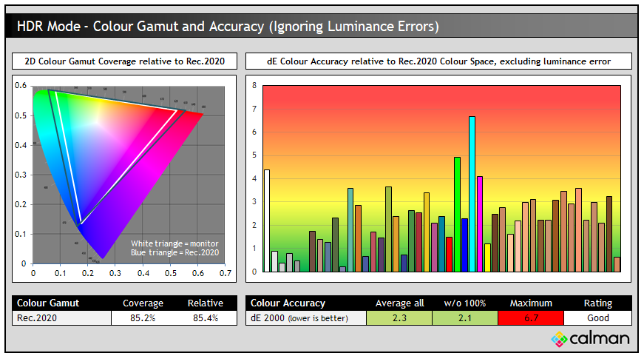Click the White triangle = monitor legend text
644x353 pixels.
click(174, 243)
